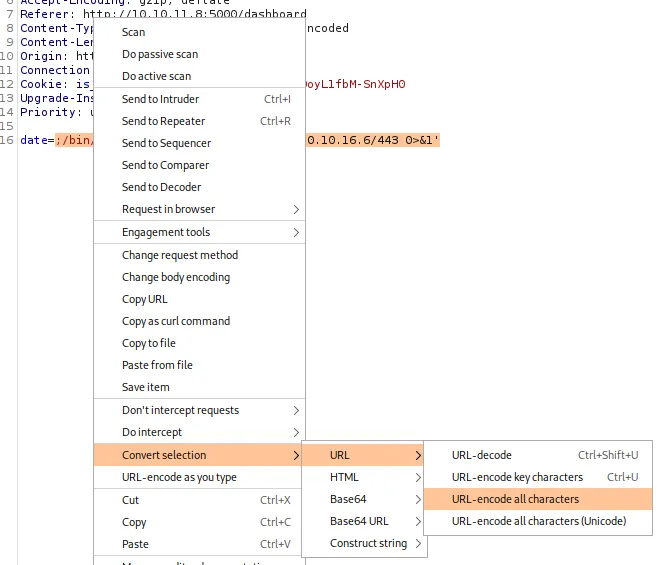
Task: Choose Change body encoding
Action: [199, 277]
